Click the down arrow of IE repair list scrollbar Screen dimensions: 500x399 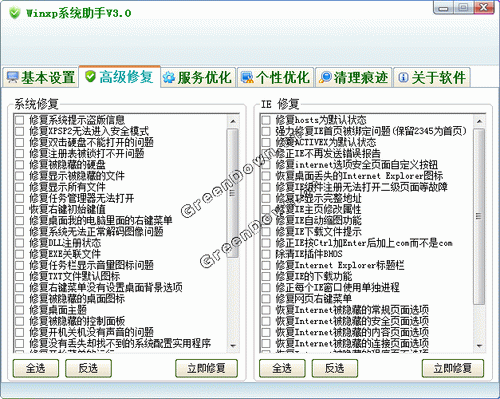click(x=479, y=346)
